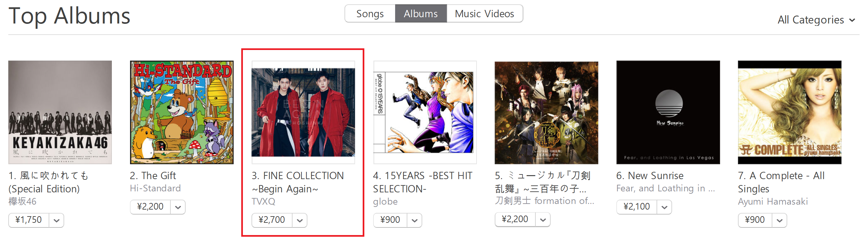
Task: Expand the arrow beside 刀剣乱舞 ¥2,200 price
Action: point(543,220)
